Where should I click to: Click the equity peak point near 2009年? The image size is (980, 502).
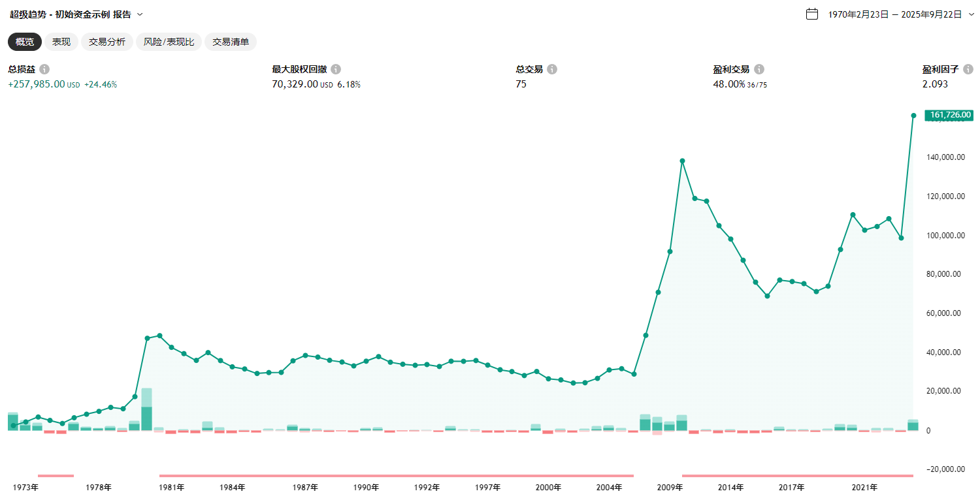(x=682, y=161)
